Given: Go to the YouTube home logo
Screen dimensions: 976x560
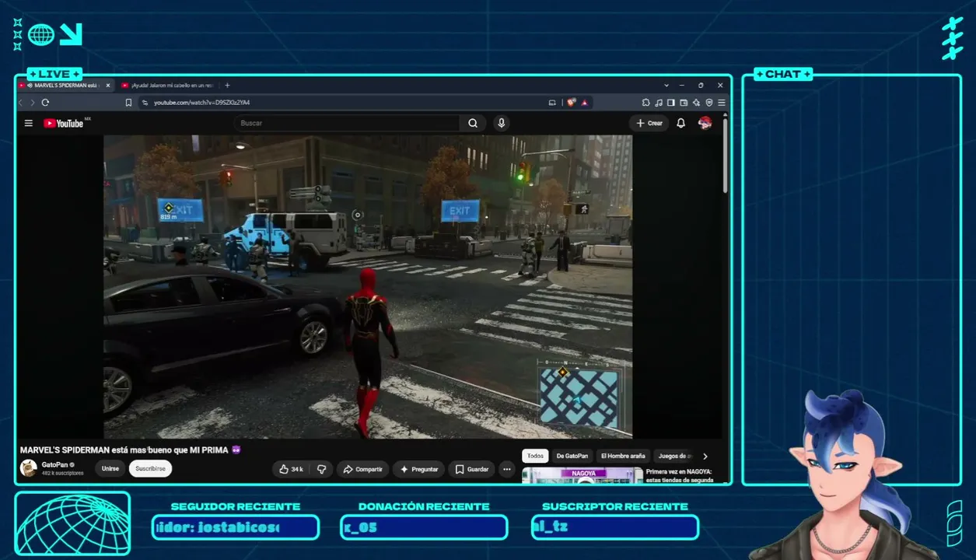Looking at the screenshot, I should click(x=64, y=123).
